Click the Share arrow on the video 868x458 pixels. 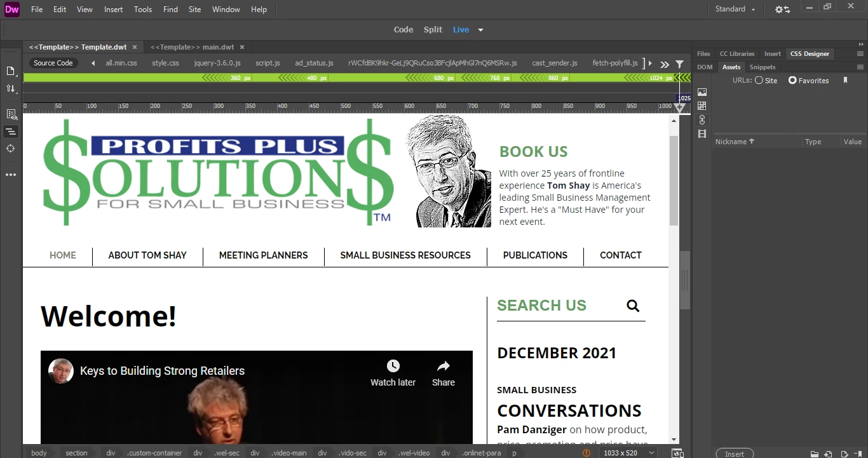coord(444,366)
